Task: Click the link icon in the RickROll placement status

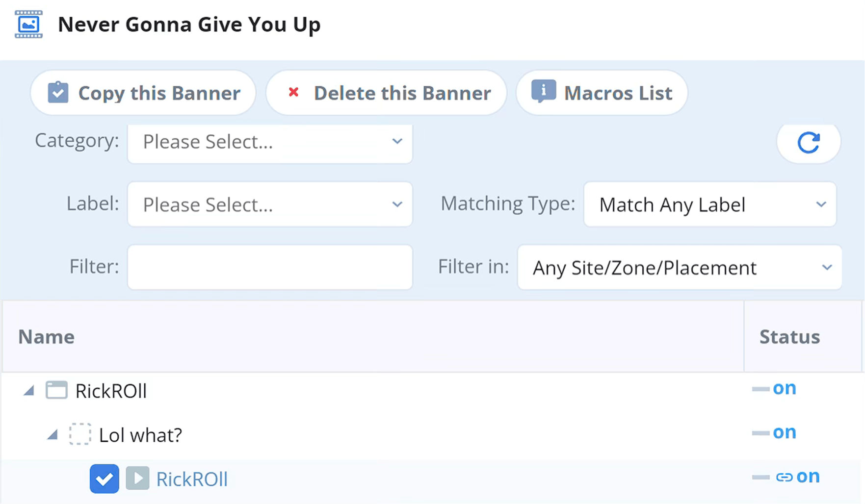Action: pos(784,477)
